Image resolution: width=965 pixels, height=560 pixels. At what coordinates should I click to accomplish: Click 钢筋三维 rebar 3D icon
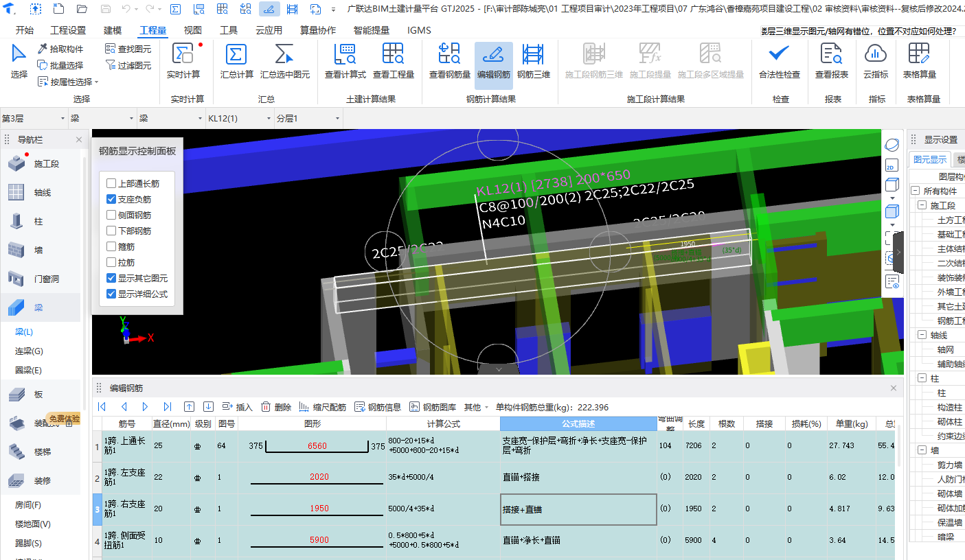(x=534, y=61)
